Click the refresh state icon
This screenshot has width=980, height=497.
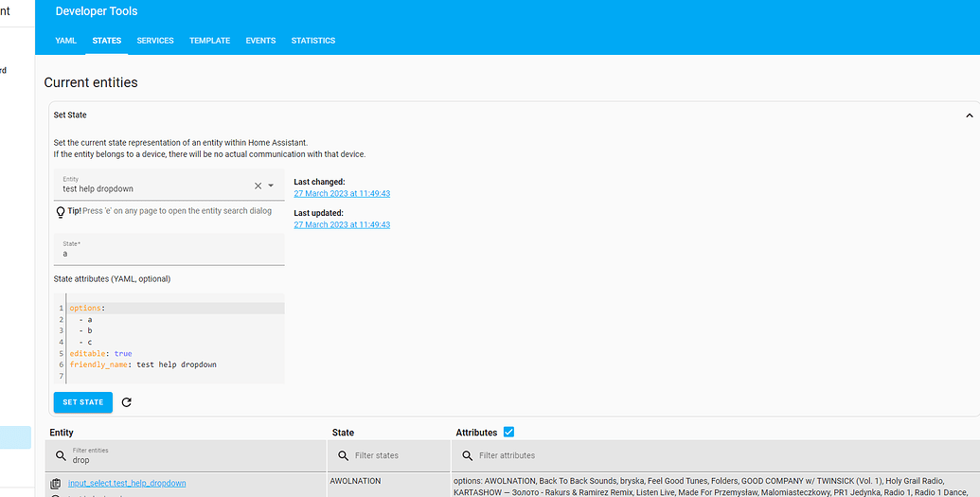tap(126, 402)
